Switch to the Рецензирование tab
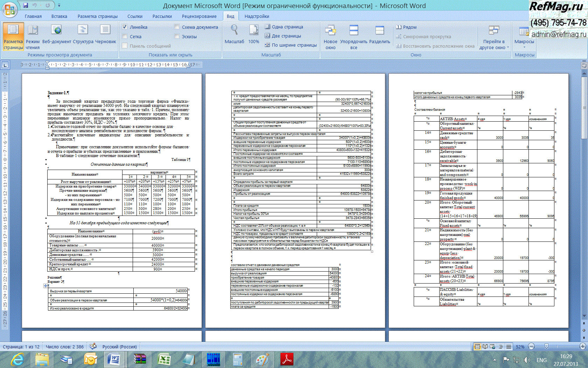 pyautogui.click(x=199, y=16)
